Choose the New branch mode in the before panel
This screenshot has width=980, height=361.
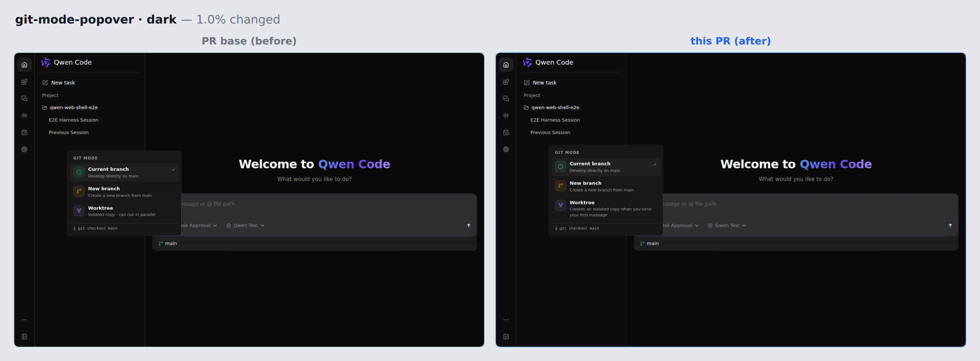pyautogui.click(x=124, y=192)
